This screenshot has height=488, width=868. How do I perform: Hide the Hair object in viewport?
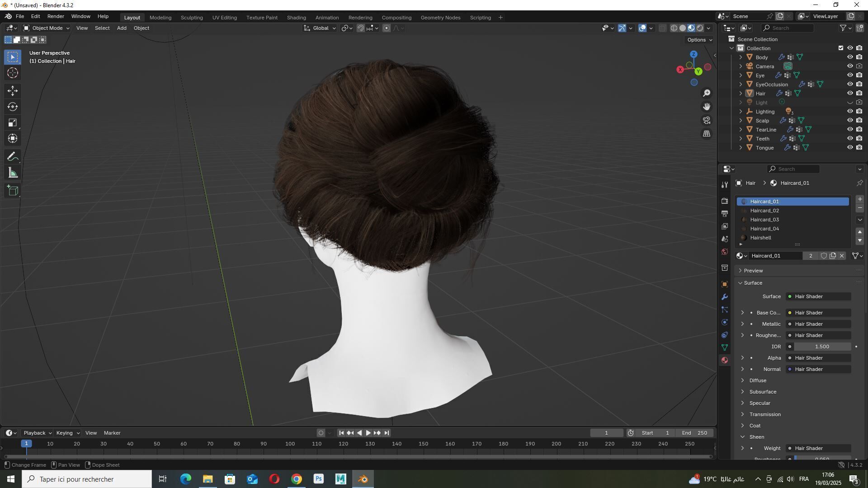[850, 94]
